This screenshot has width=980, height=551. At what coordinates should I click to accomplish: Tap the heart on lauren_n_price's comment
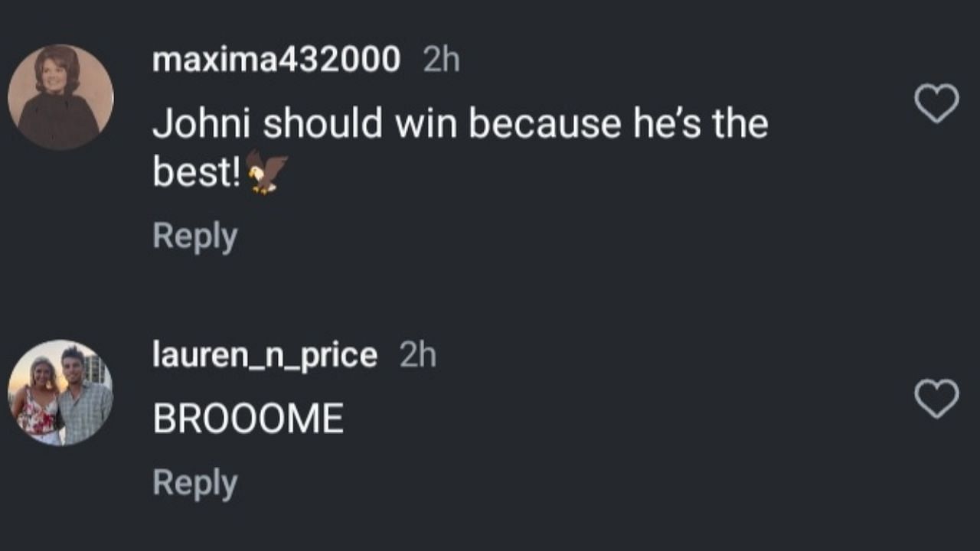pyautogui.click(x=937, y=399)
